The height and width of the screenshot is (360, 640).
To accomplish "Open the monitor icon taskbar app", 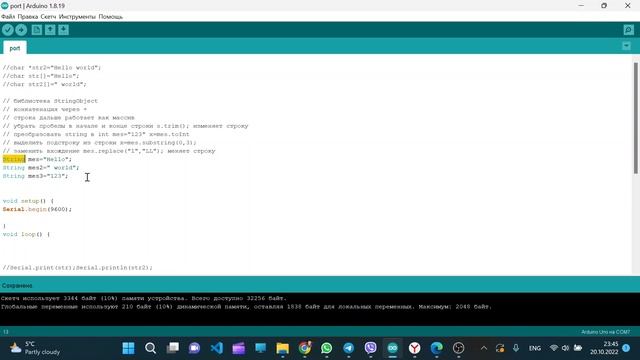I will tap(260, 348).
